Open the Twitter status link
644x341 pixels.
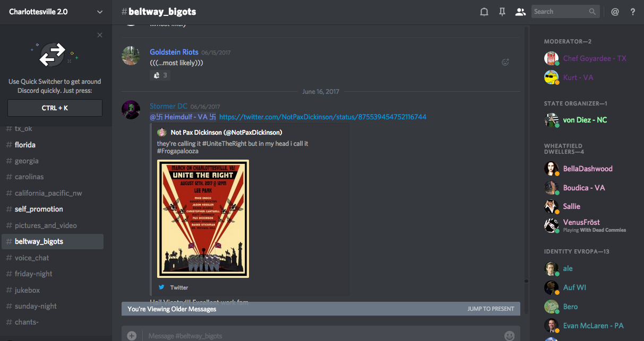(322, 117)
